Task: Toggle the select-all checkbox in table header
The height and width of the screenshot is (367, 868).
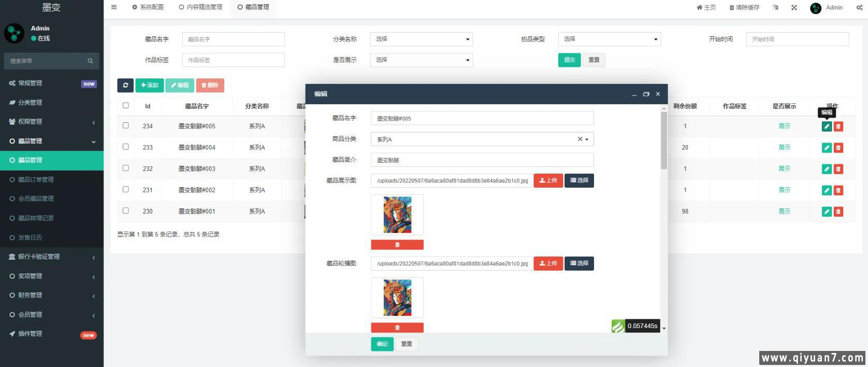Action: point(126,106)
